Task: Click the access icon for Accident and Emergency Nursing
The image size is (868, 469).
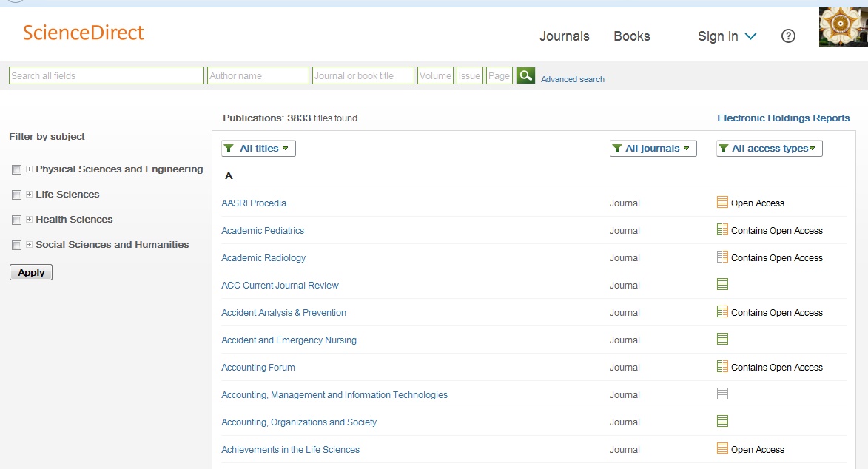Action: (x=722, y=339)
